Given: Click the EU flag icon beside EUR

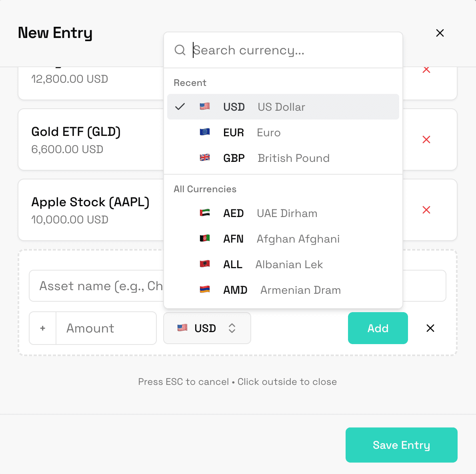Looking at the screenshot, I should coord(205,132).
